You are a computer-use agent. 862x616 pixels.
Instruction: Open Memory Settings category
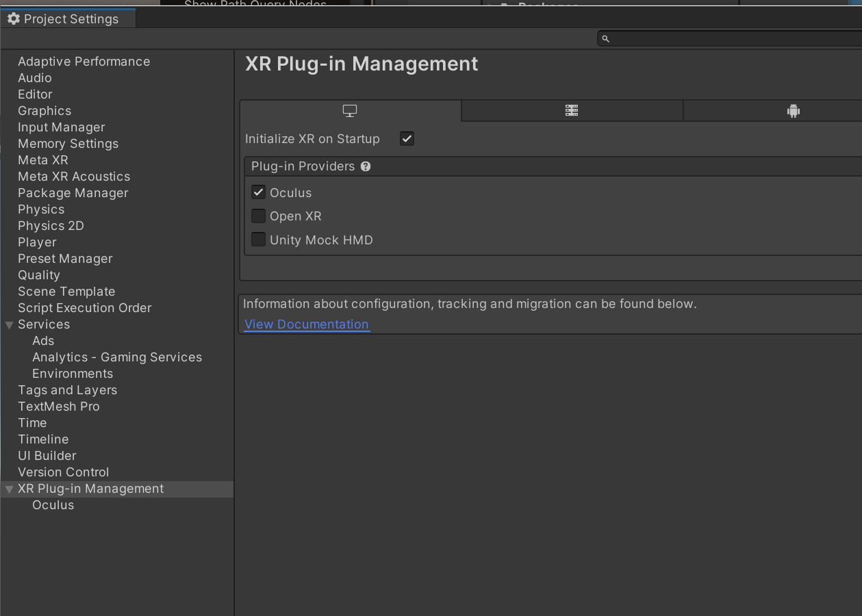tap(68, 144)
